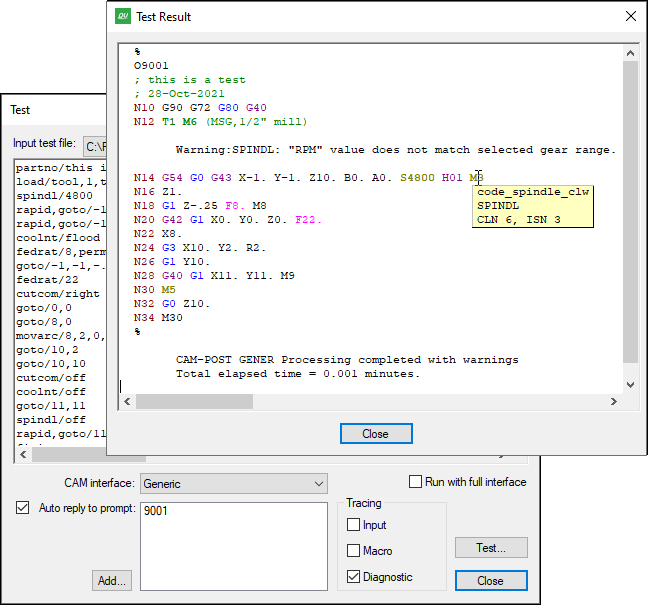
Task: Click the code_spindle_clw tooltip text
Action: click(533, 192)
